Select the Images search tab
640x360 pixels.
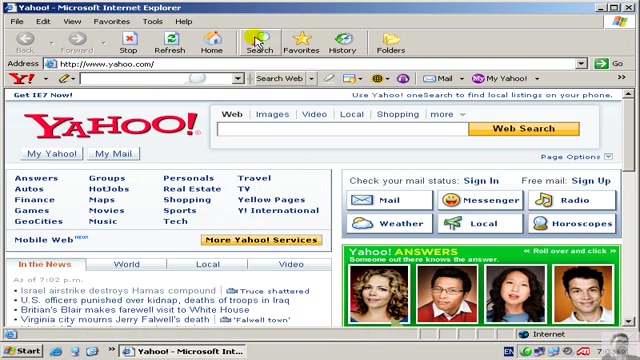click(272, 115)
